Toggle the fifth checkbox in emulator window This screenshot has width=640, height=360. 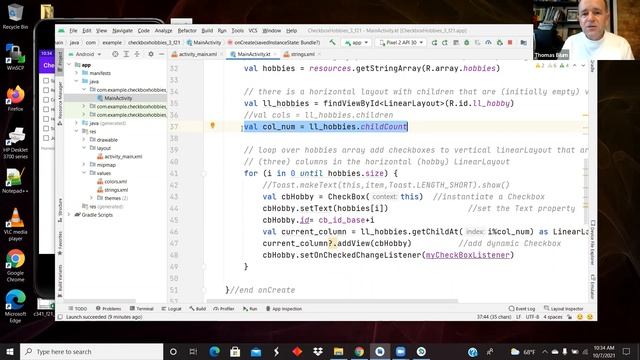click(46, 119)
